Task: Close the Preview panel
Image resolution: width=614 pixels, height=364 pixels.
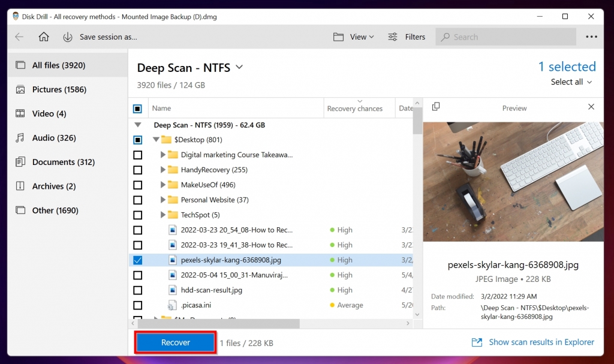Action: coord(591,107)
